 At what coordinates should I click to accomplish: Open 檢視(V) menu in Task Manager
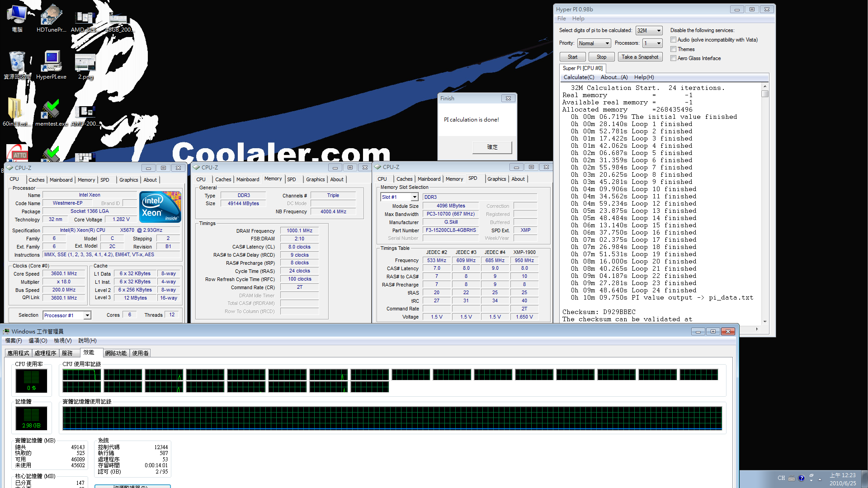click(63, 341)
